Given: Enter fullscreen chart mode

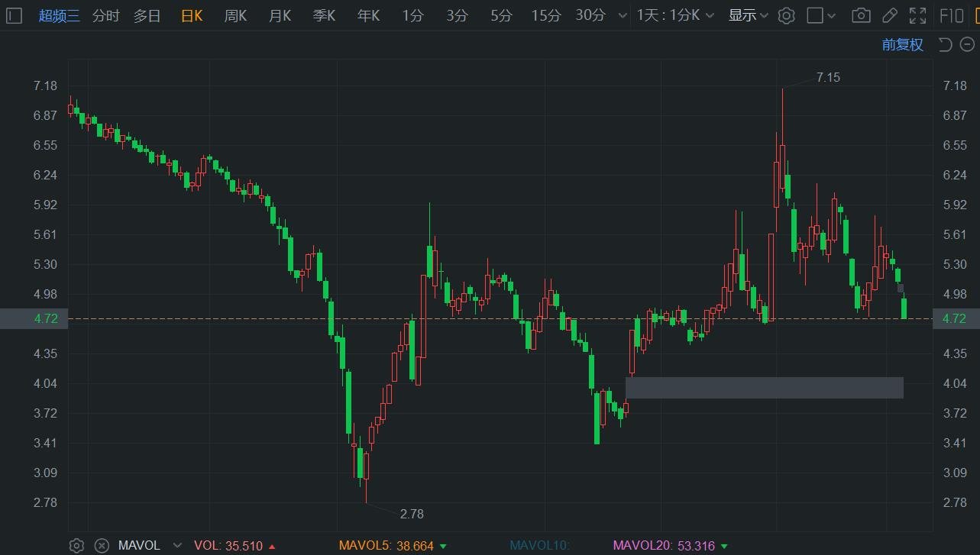Looking at the screenshot, I should point(918,15).
